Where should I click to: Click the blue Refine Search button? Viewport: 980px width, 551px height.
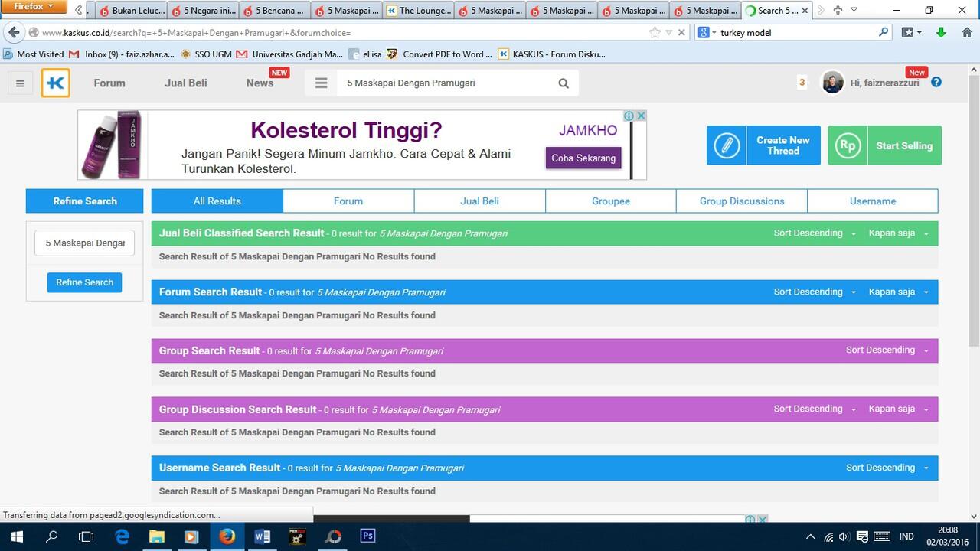[x=84, y=282]
